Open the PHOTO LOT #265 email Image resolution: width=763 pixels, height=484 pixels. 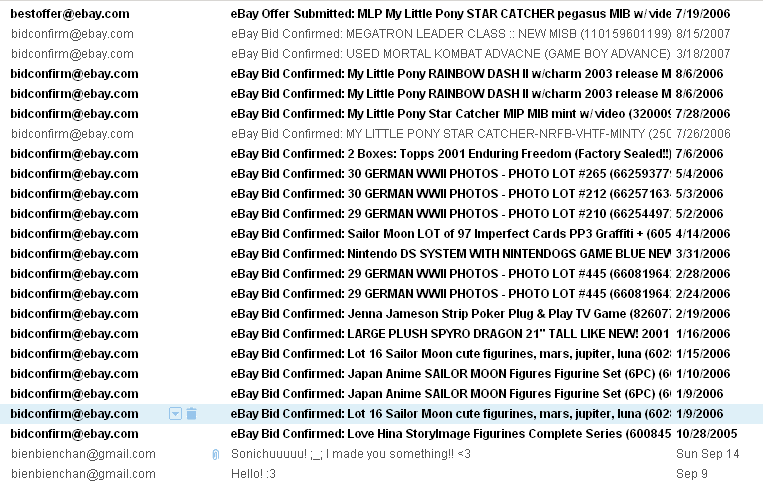click(451, 174)
